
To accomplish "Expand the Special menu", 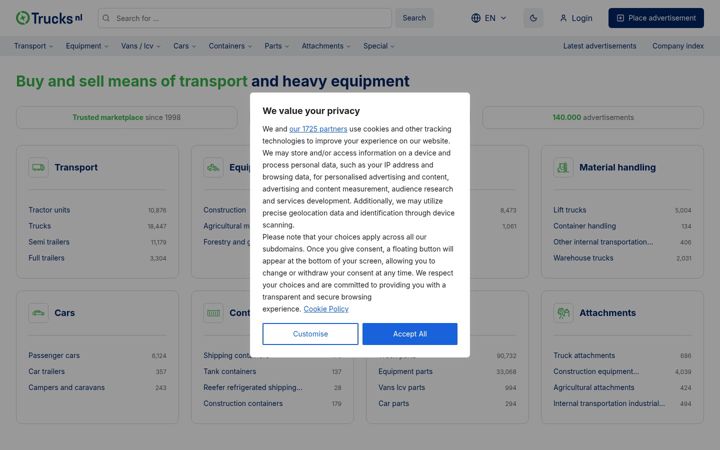I will (x=379, y=46).
